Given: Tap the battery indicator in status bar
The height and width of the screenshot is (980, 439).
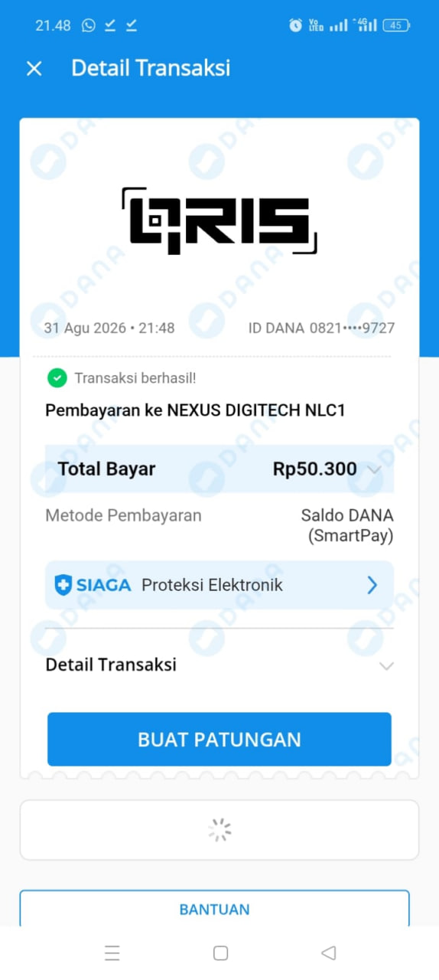Looking at the screenshot, I should 396,25.
